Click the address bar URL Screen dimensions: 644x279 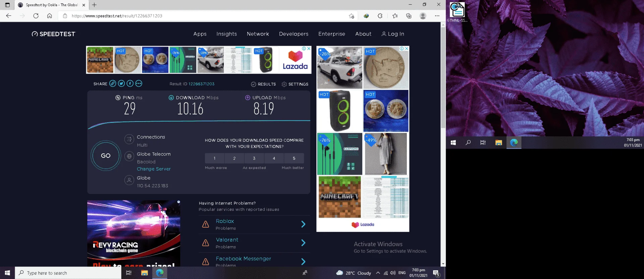click(x=117, y=16)
